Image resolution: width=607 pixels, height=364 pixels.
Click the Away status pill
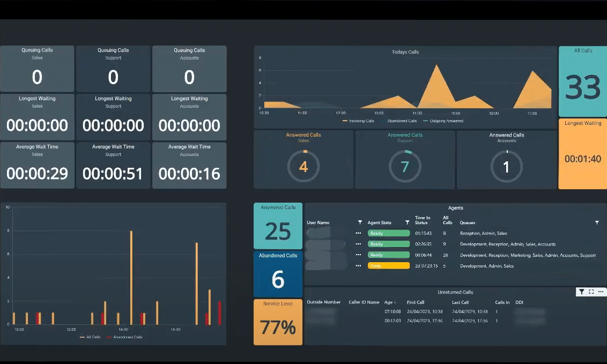pyautogui.click(x=388, y=265)
